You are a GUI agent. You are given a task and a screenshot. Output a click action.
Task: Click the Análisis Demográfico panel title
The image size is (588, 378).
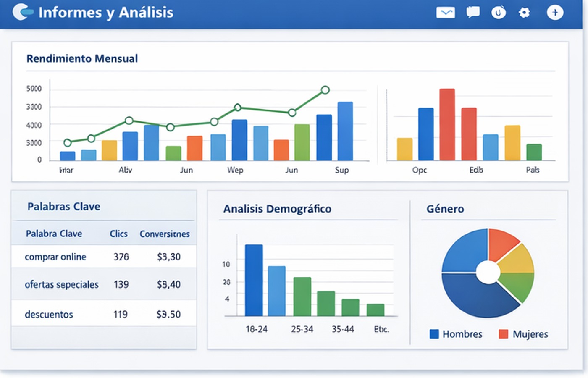coord(278,209)
